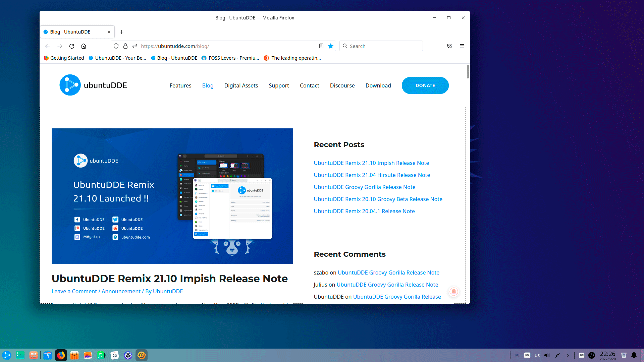Open Digital Assets in the site navigation
The width and height of the screenshot is (644, 362).
click(241, 85)
